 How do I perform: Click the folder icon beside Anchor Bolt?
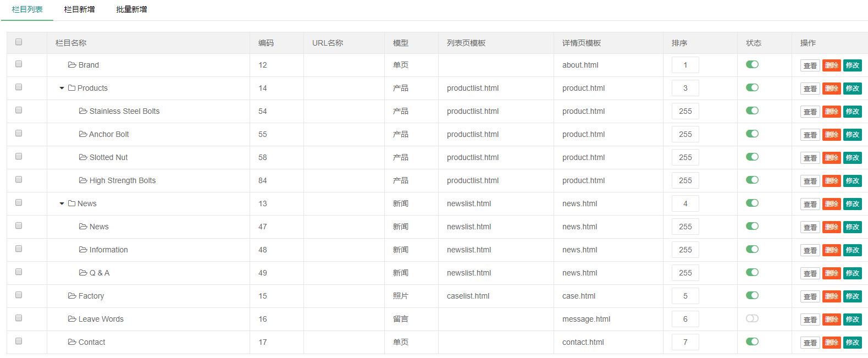pos(83,134)
